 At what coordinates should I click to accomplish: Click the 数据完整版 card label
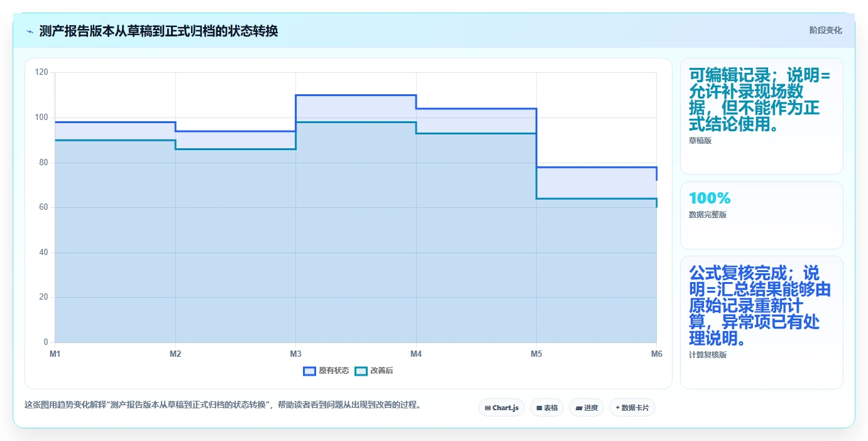pos(708,215)
